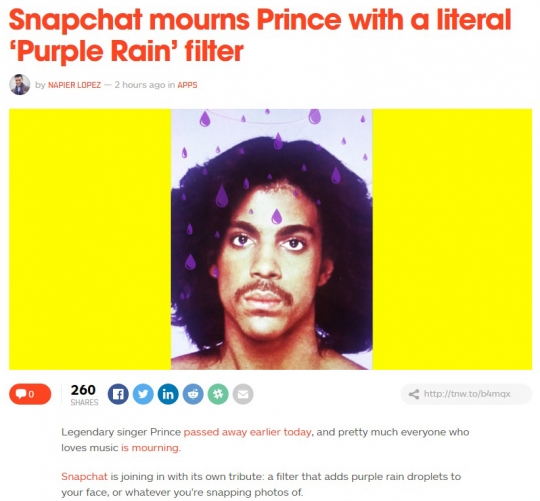Viewport: 540px width, 501px height.
Task: Share the article via email icon
Action: tap(243, 394)
